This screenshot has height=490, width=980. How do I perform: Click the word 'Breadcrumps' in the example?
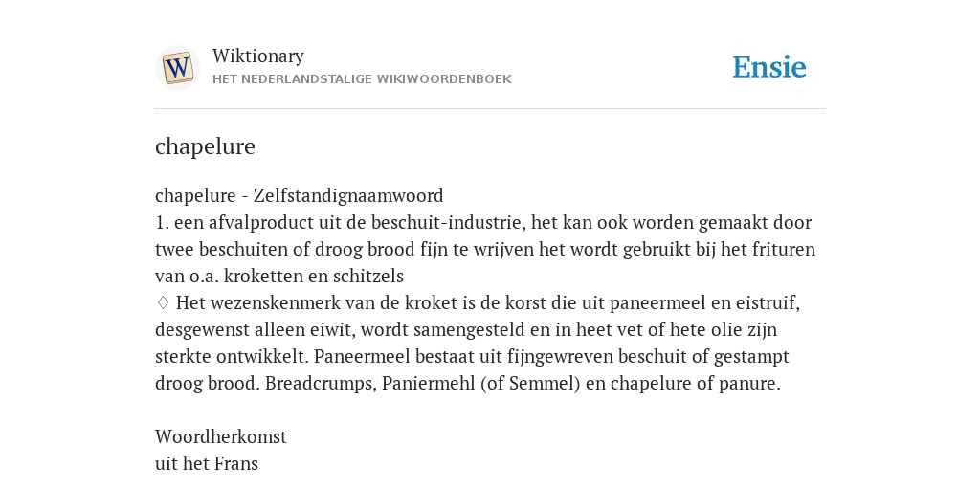(321, 383)
